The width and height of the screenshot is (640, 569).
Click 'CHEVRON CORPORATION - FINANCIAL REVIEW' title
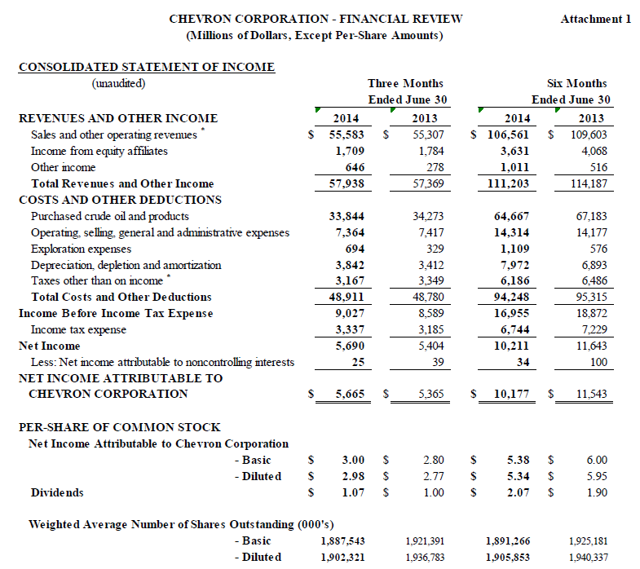tap(316, 19)
